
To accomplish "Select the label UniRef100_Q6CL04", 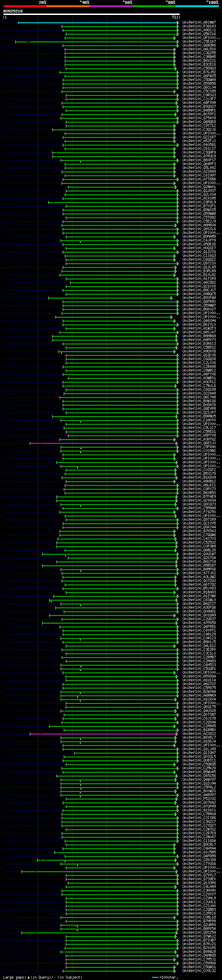I will click(199, 88).
